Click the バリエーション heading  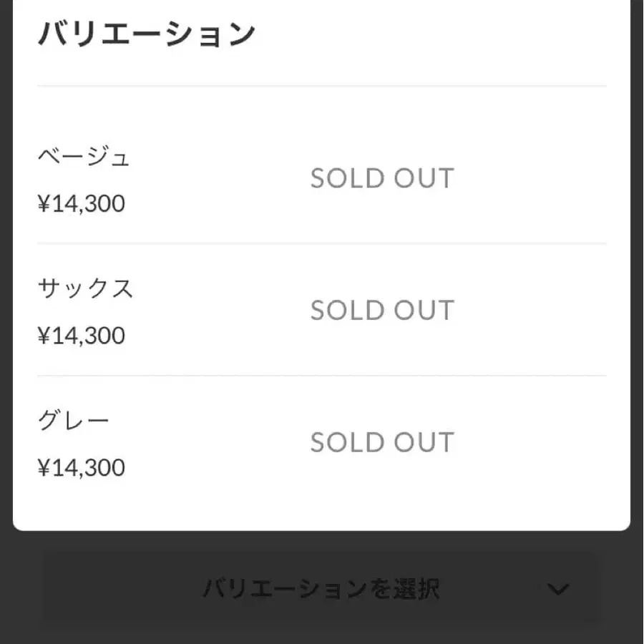147,34
